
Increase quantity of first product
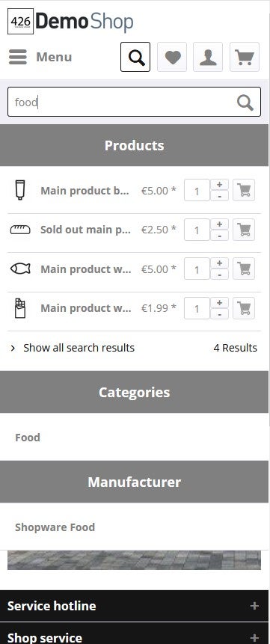(x=219, y=185)
